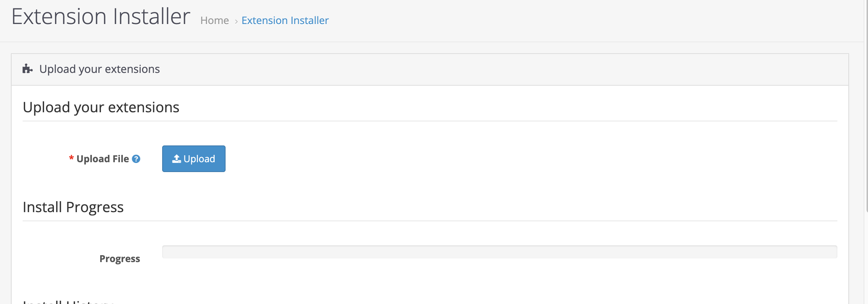Click the vertical page scrollbar
Image resolution: width=868 pixels, height=304 pixels.
[866, 109]
